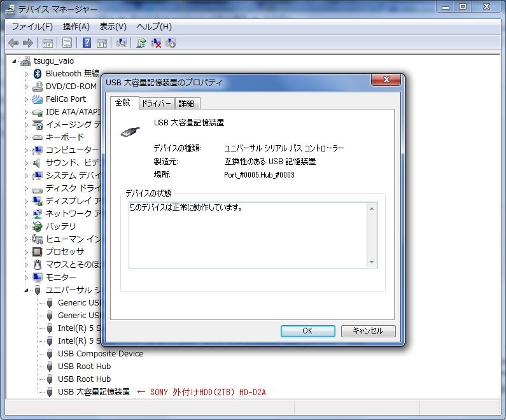Screen dimensions: 506x420
Task: Open the 操作(A) menu
Action: (x=76, y=27)
